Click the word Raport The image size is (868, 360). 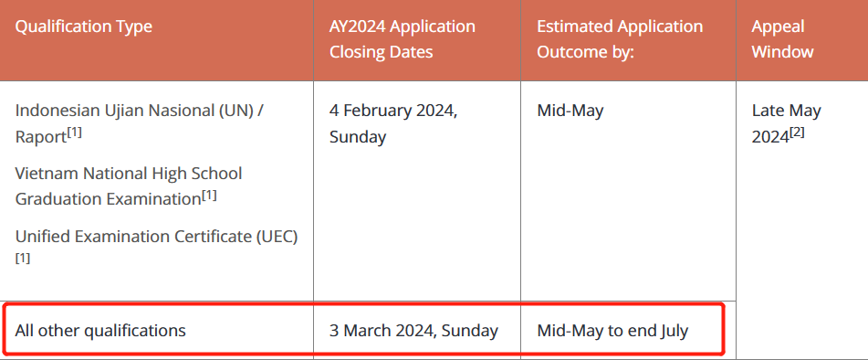(40, 137)
